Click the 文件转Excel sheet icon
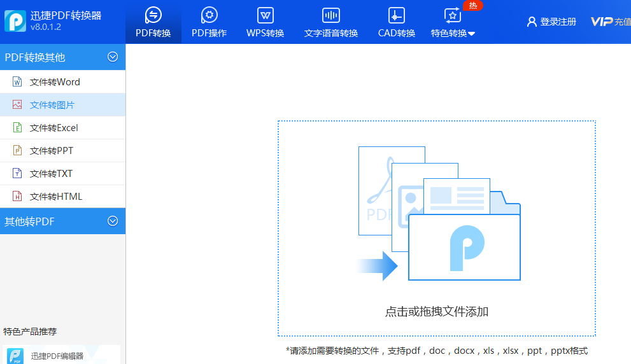631x364 pixels. point(17,127)
